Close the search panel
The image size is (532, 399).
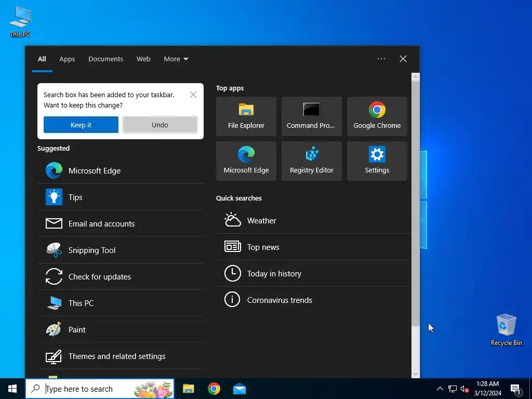pos(403,59)
